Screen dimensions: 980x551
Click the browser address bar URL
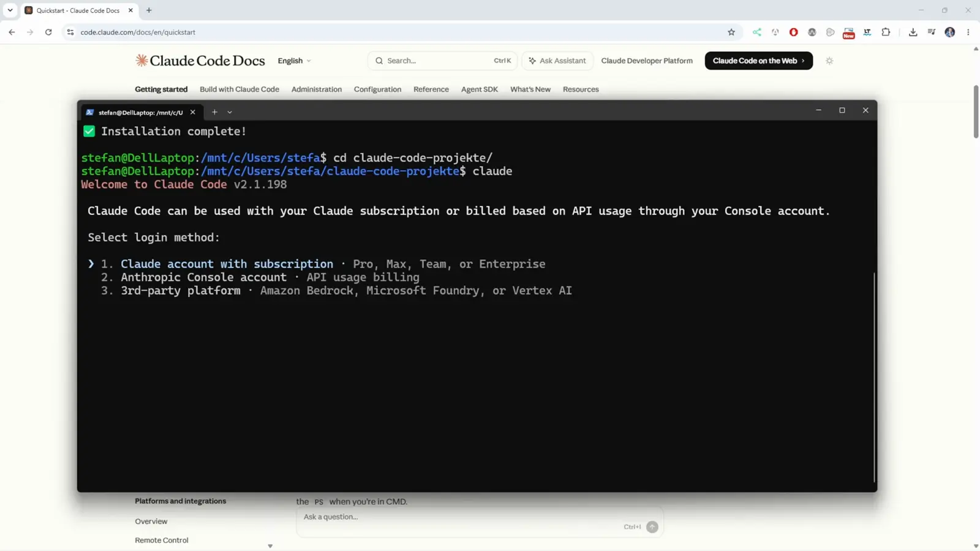pos(138,32)
